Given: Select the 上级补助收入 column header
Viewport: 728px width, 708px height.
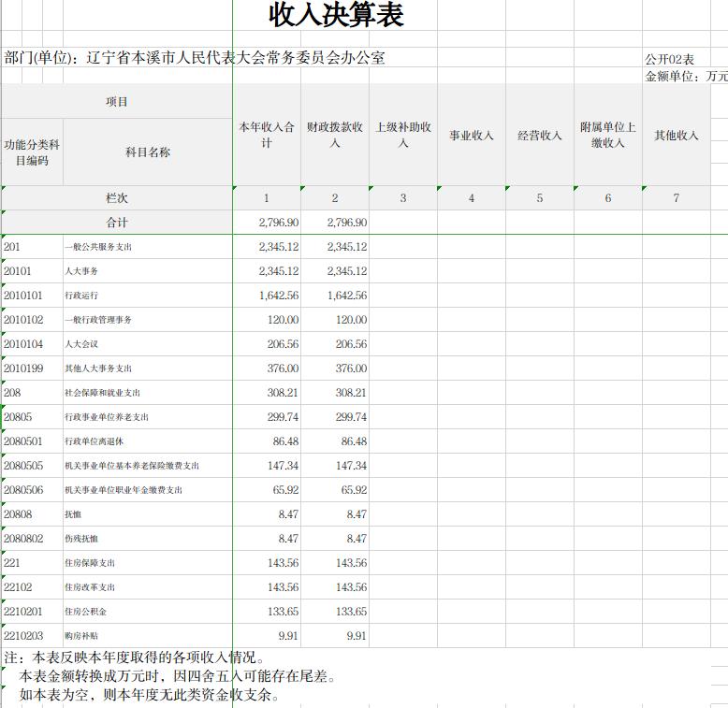Looking at the screenshot, I should 403,135.
